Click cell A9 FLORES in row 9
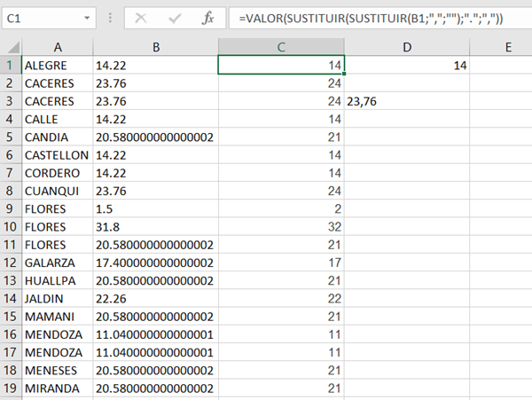532x400 pixels. [x=58, y=209]
